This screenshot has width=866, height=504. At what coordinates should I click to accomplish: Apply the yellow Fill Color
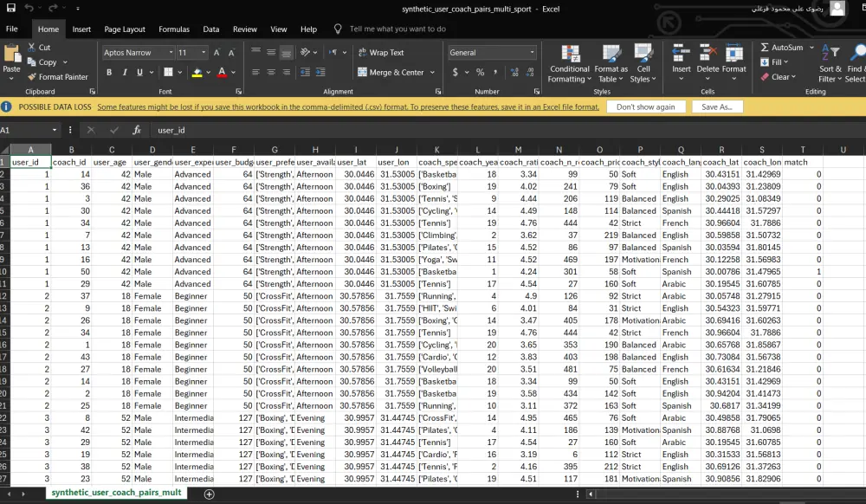(197, 72)
